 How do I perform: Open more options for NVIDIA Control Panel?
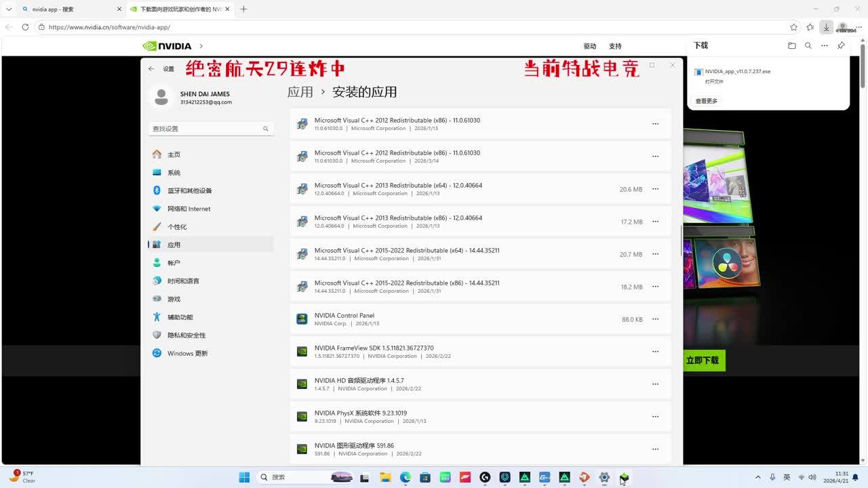[655, 319]
